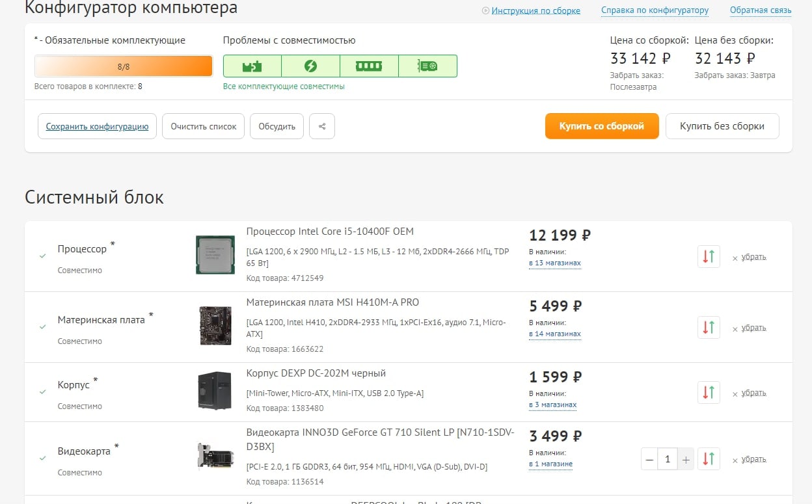This screenshot has height=504, width=812.
Task: Click the clear list button
Action: tap(204, 126)
